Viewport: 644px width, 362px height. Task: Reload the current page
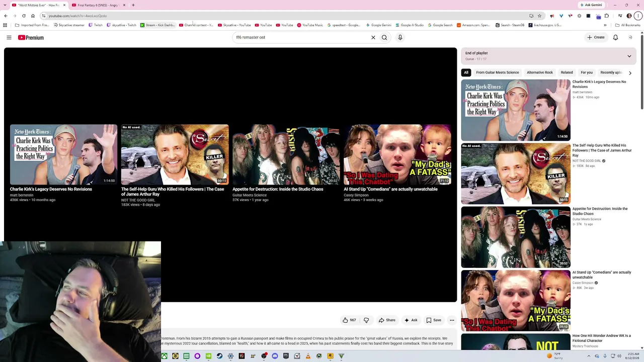coord(24,16)
